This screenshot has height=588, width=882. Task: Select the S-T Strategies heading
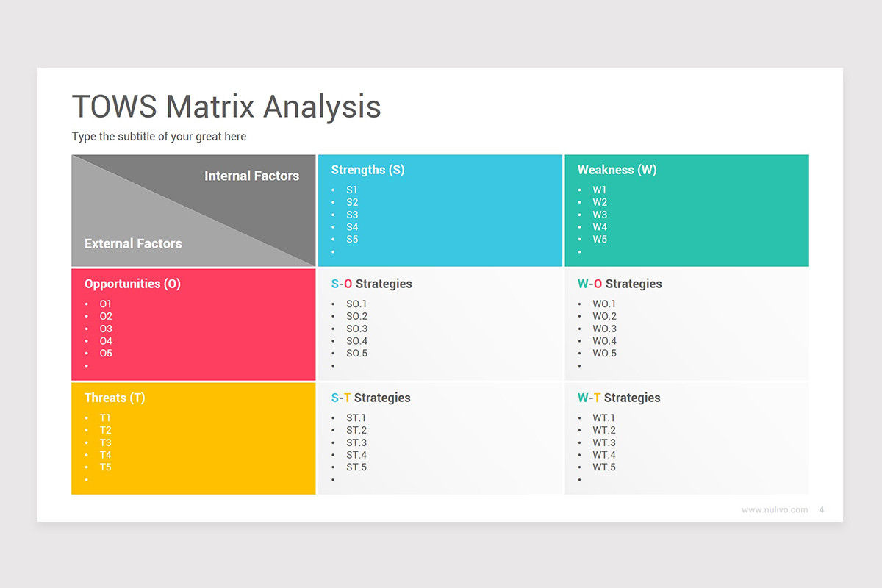(370, 398)
